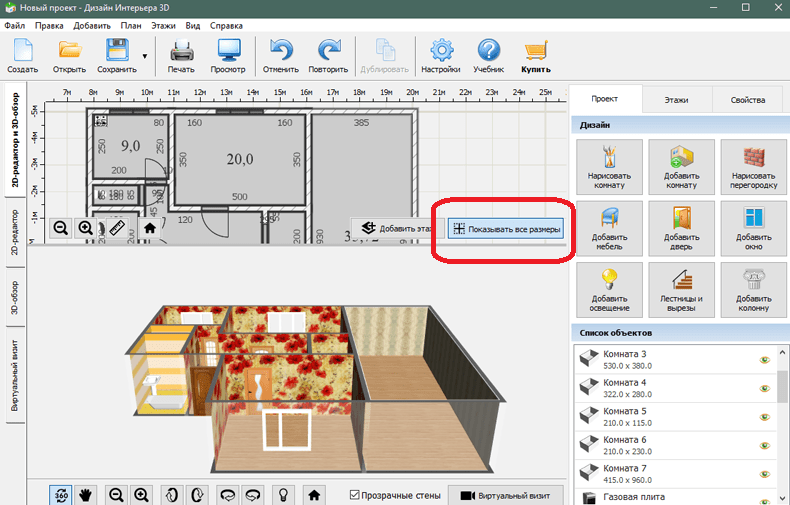Open Настройки settings gear
This screenshot has width=790, height=505.
coord(441,55)
